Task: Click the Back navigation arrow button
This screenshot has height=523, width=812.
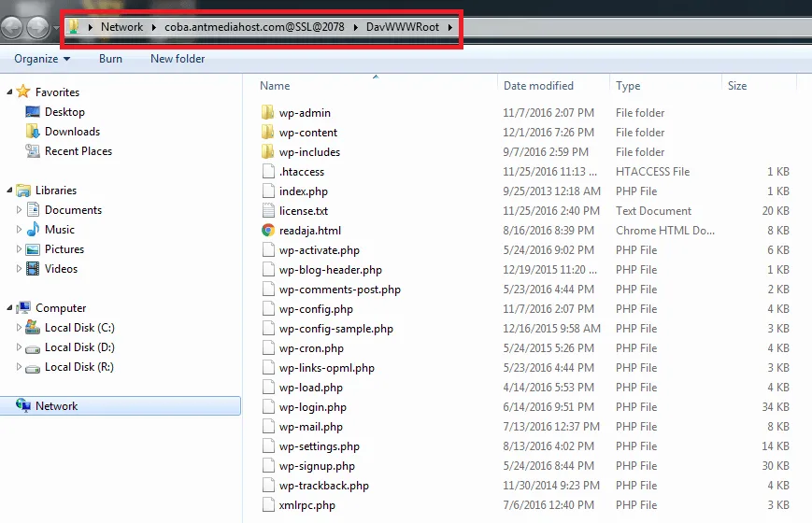Action: (13, 27)
